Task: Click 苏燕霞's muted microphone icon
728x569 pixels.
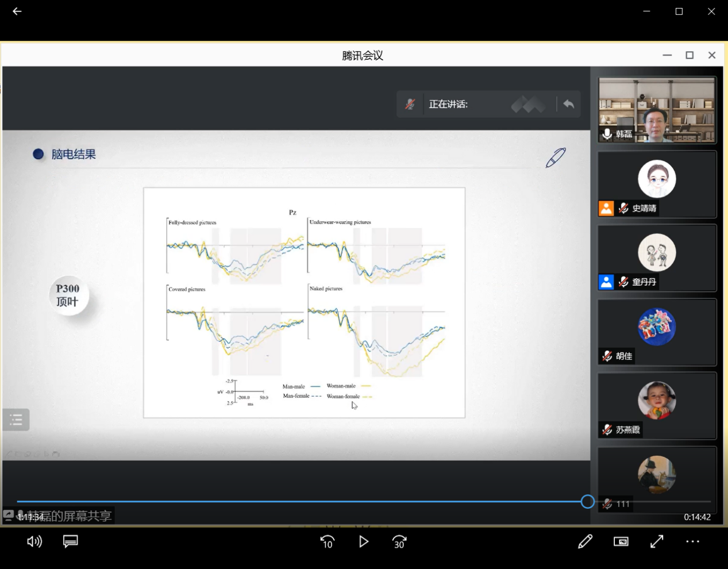Action: click(607, 429)
